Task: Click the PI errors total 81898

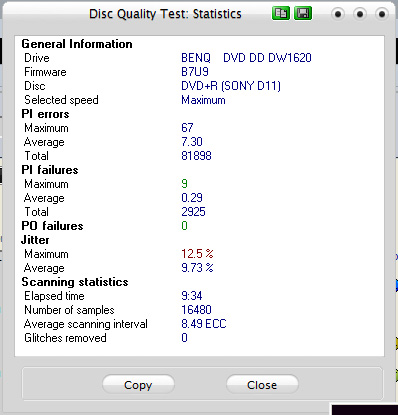Action: (x=196, y=156)
